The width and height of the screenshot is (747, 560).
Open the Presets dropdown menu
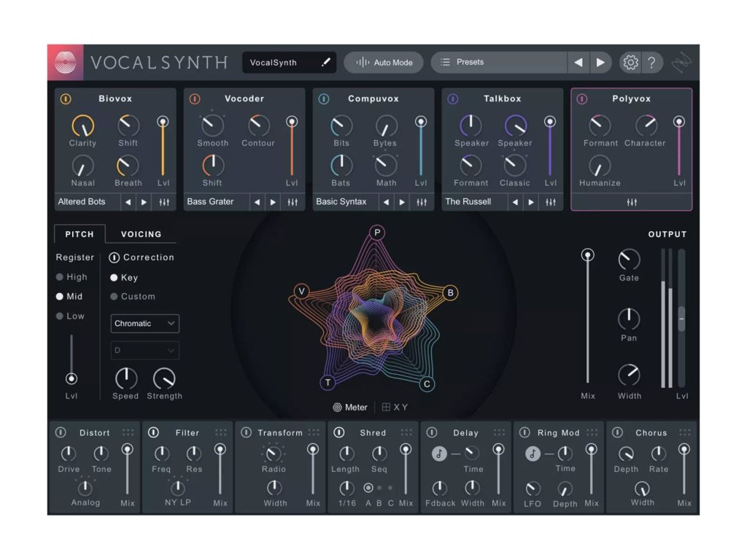pyautogui.click(x=499, y=63)
